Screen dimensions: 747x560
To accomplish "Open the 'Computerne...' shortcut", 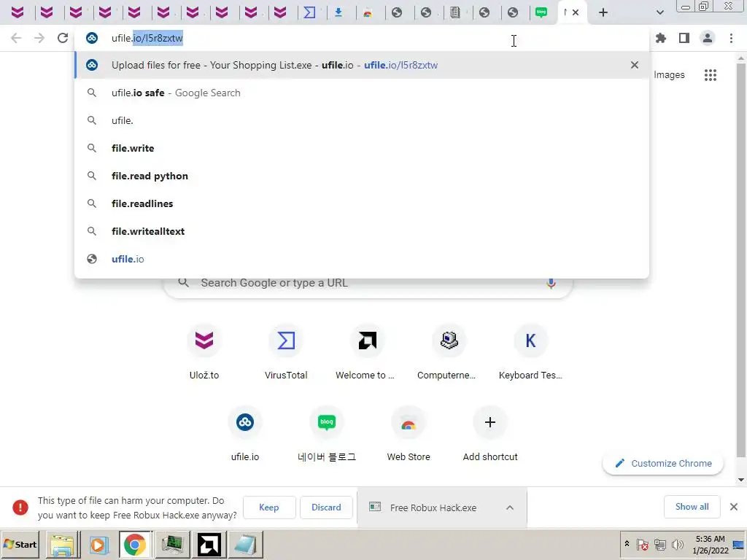I will [x=449, y=352].
